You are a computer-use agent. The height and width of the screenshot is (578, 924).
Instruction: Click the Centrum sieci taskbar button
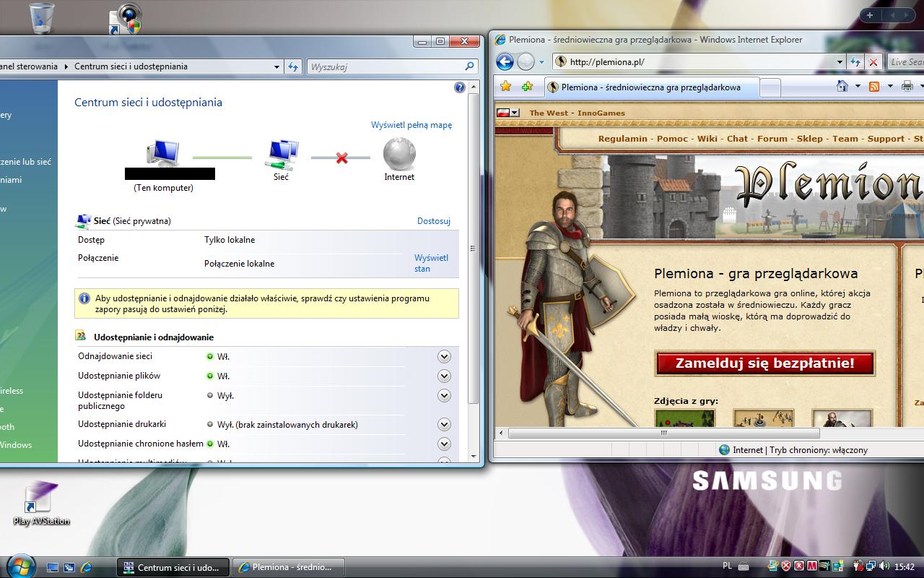click(x=173, y=567)
